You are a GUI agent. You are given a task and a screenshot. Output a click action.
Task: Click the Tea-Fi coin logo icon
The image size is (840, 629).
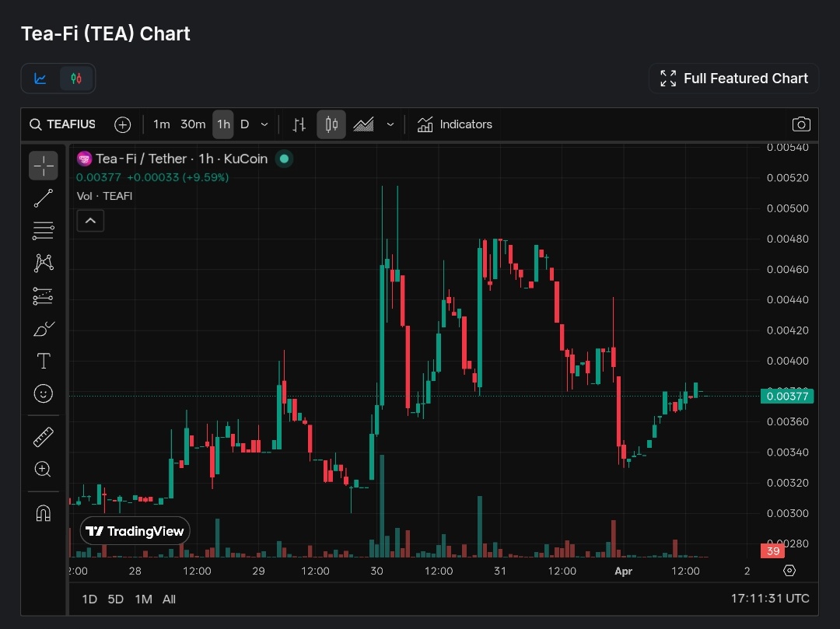tap(84, 159)
